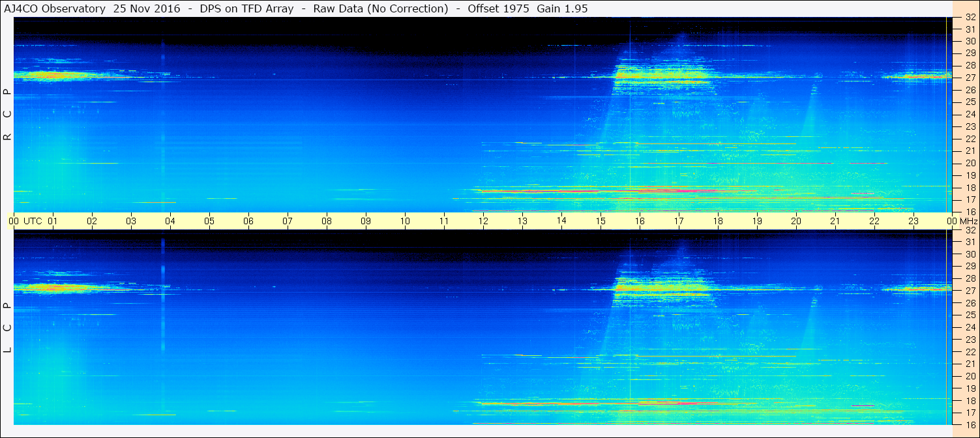Viewport: 980px width, 438px height.
Task: Click hour 09 on the UTC time axis
Action: tap(366, 221)
